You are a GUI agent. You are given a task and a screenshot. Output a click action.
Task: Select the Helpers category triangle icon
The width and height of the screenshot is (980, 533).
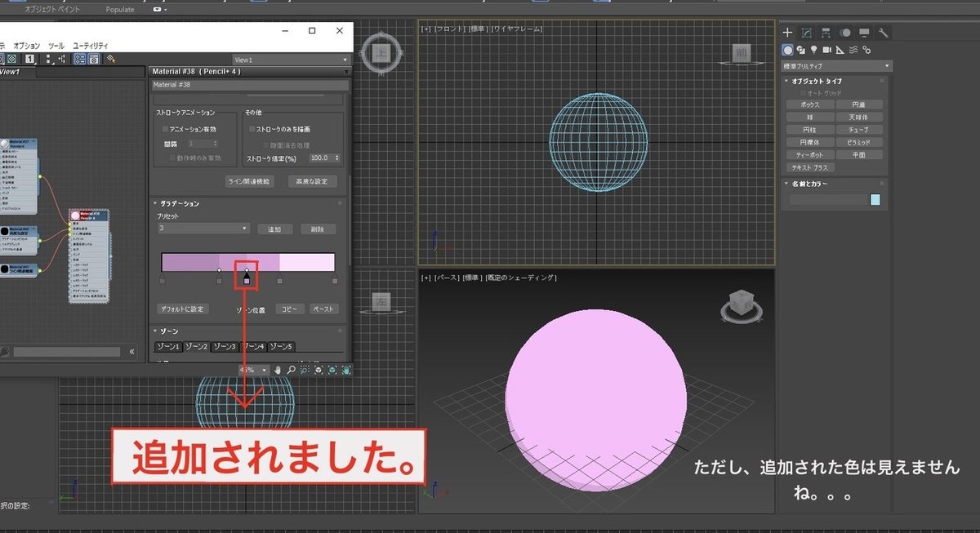pos(840,50)
